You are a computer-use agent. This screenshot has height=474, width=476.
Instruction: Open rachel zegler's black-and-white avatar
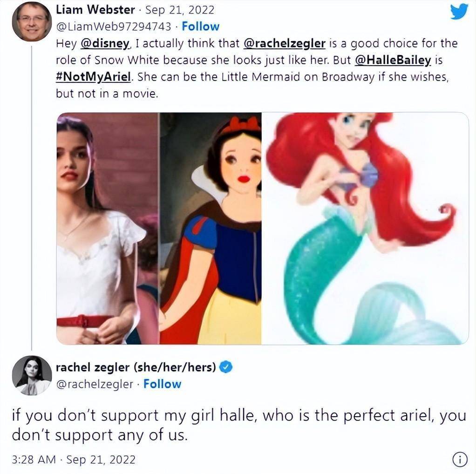(x=32, y=375)
